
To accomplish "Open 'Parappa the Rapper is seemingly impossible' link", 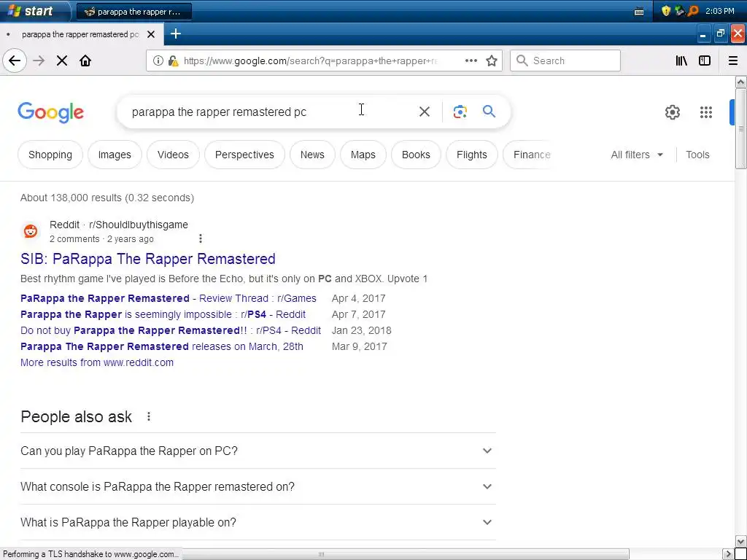I will (163, 314).
